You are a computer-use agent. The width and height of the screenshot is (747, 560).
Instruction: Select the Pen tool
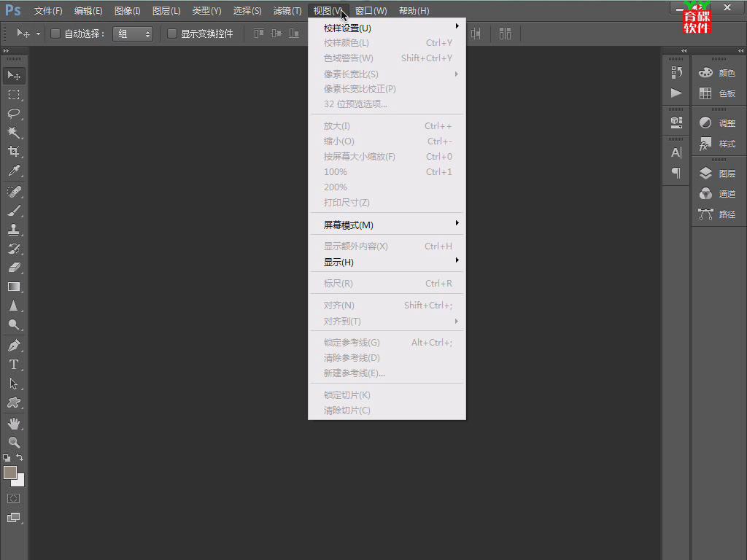(14, 346)
